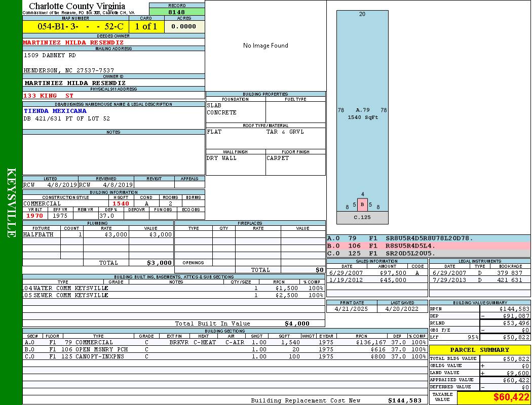Image resolution: width=532 pixels, height=405 pixels.
Task: Select the deeded owner name in red
Action: tap(73, 43)
